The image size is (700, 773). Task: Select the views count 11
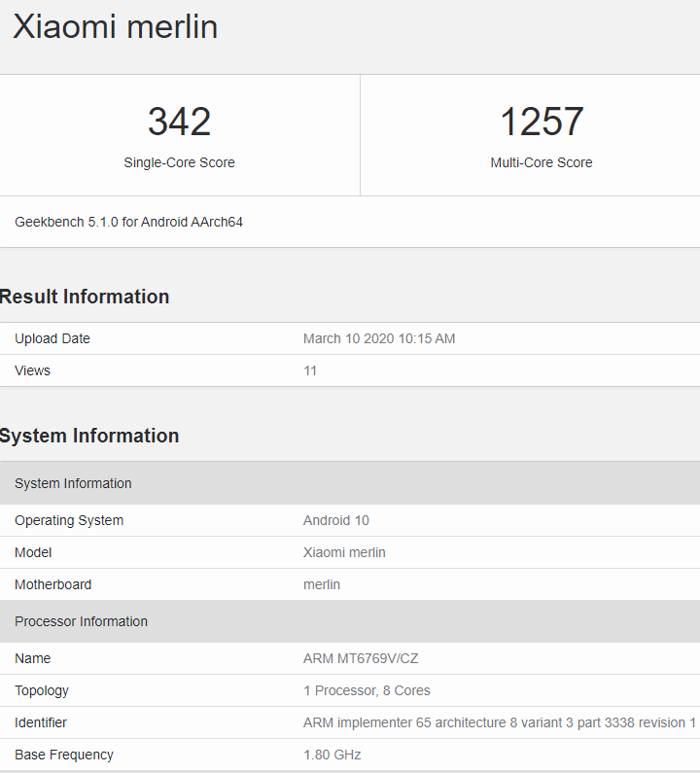310,370
